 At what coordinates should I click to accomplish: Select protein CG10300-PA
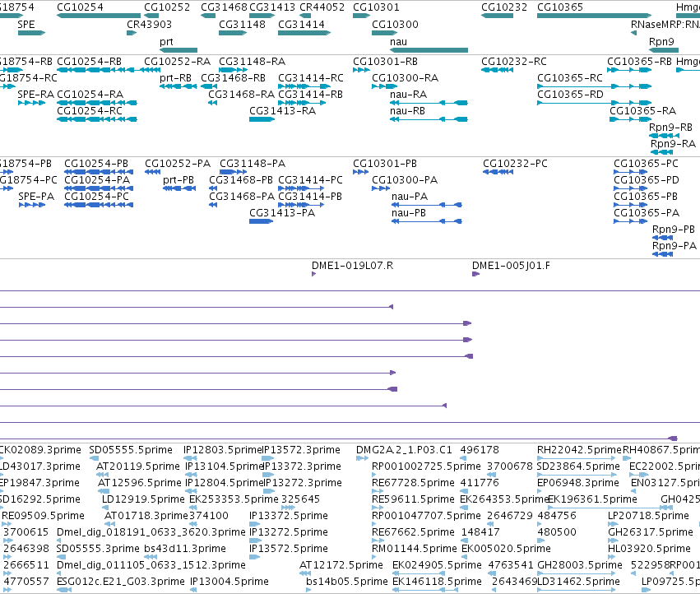point(405,180)
